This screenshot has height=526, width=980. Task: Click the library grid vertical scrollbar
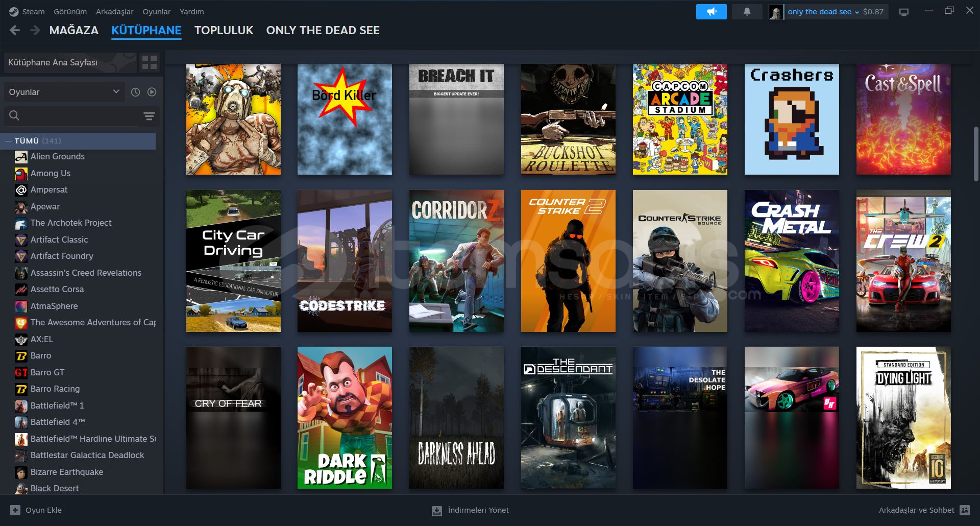pos(976,154)
